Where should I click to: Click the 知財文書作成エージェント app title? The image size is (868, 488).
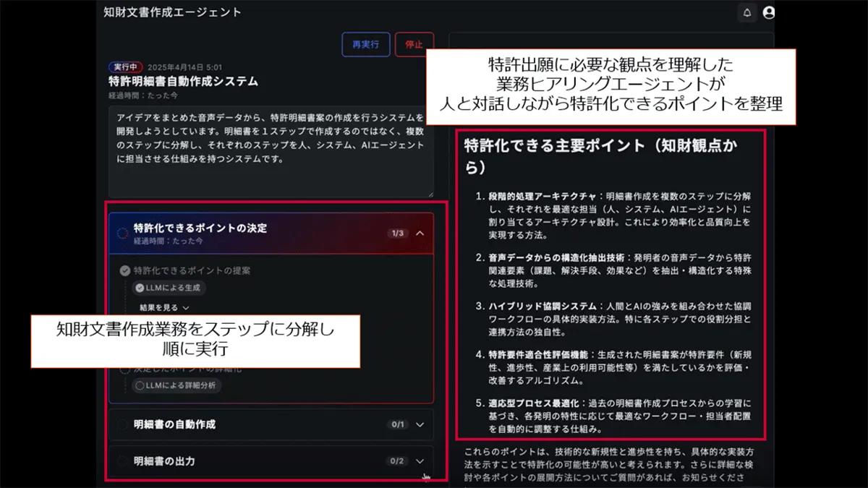point(173,12)
